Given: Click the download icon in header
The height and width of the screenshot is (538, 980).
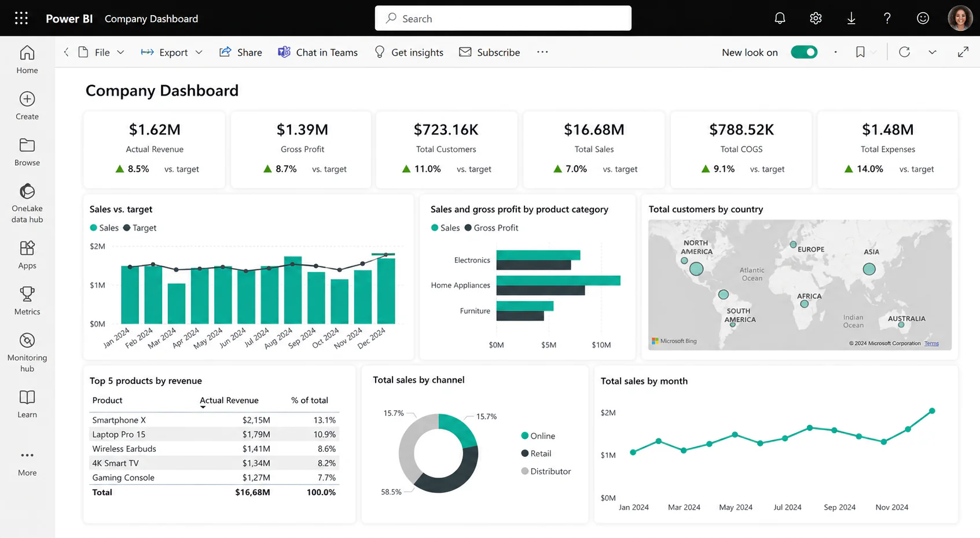Looking at the screenshot, I should coord(851,19).
